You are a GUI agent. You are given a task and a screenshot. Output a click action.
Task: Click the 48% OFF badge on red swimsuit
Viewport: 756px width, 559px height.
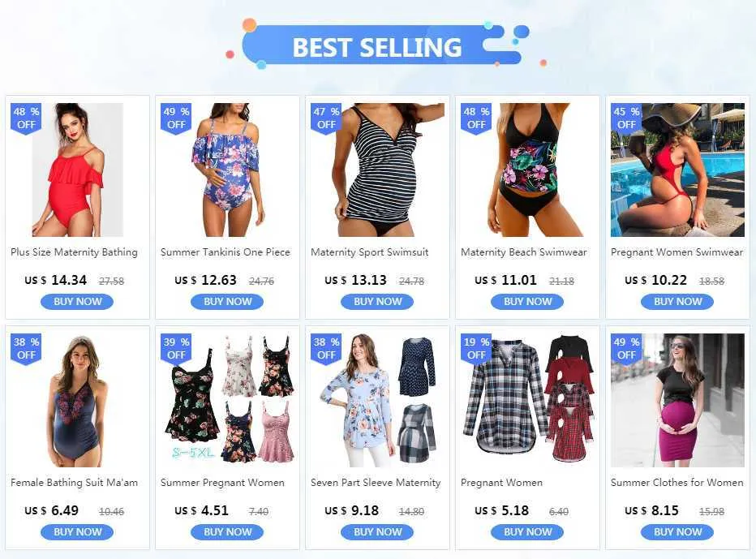point(26,118)
